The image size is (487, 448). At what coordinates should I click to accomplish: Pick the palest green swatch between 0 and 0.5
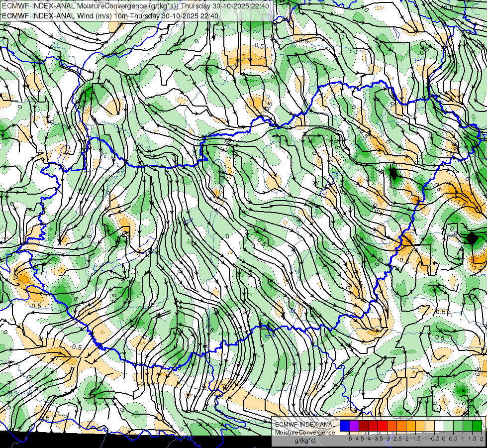pyautogui.click(x=449, y=426)
